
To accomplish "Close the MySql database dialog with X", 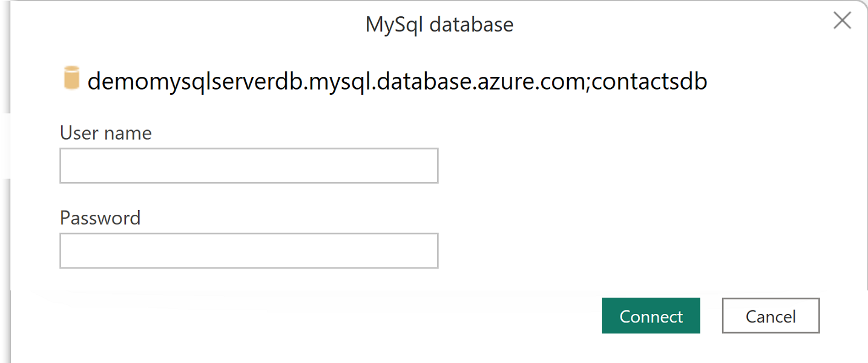I will (x=842, y=21).
